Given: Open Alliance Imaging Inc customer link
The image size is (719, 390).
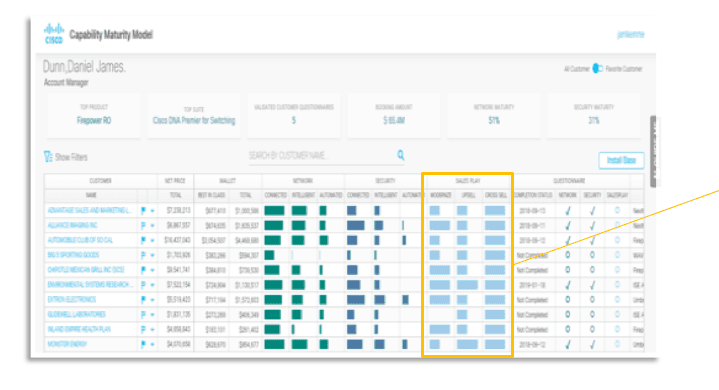Looking at the screenshot, I should click(72, 225).
